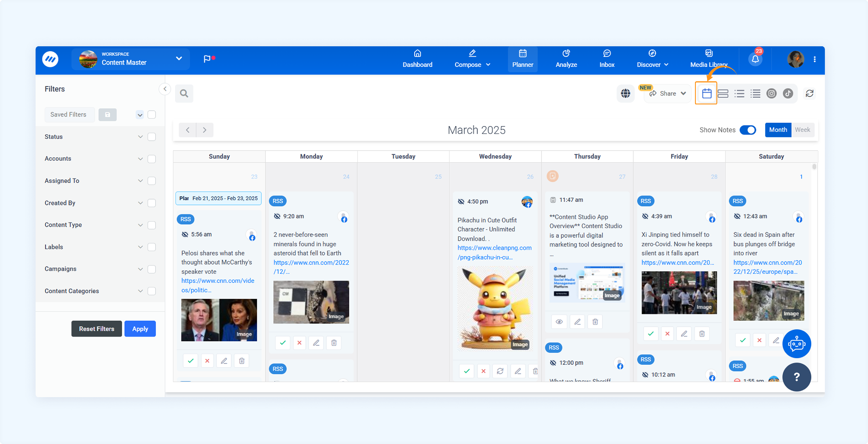
Task: Switch to compact list view icon
Action: coord(755,93)
